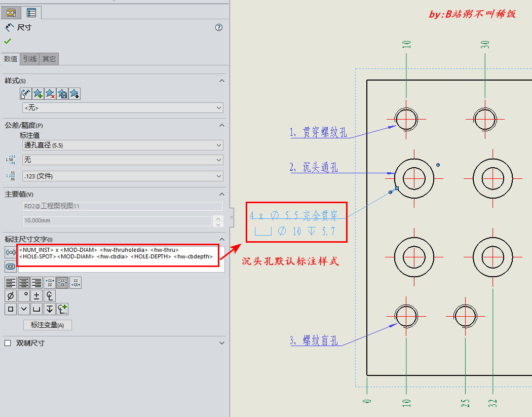
Task: Click inside the dimension text callout box
Action: tap(122, 259)
